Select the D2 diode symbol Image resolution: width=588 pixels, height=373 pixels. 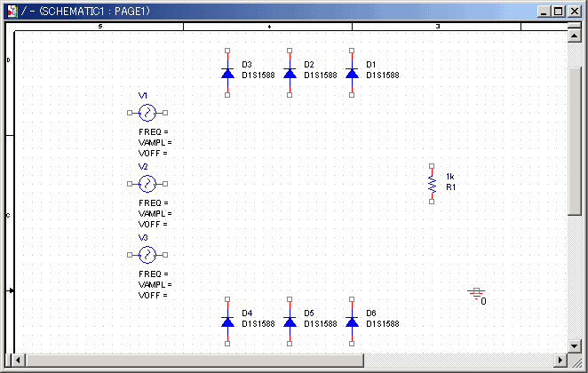pyautogui.click(x=290, y=73)
